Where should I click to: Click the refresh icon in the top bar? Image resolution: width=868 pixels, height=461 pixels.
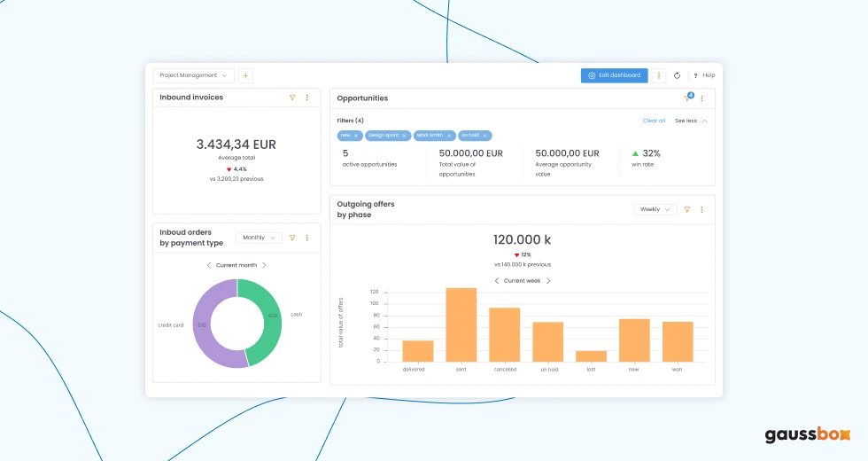pos(677,76)
